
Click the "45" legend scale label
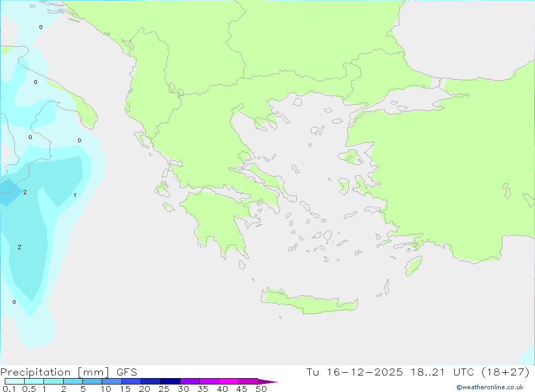coord(242,389)
